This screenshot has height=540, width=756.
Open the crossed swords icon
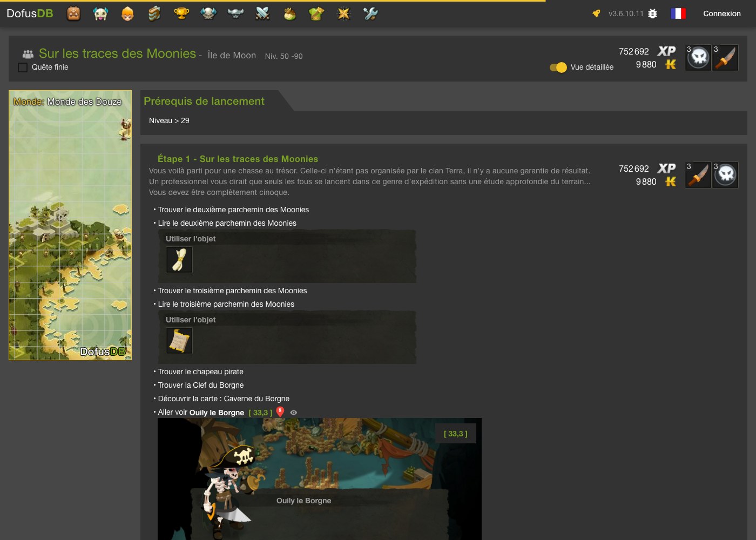[262, 13]
